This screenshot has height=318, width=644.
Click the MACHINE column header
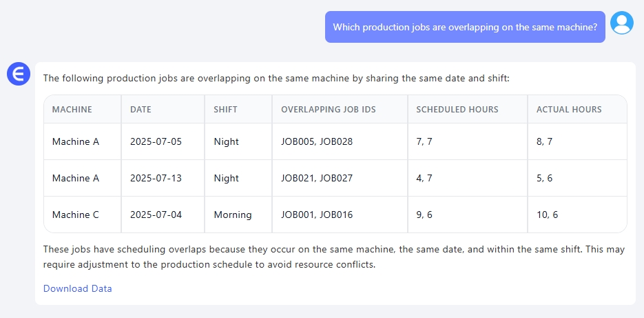72,110
